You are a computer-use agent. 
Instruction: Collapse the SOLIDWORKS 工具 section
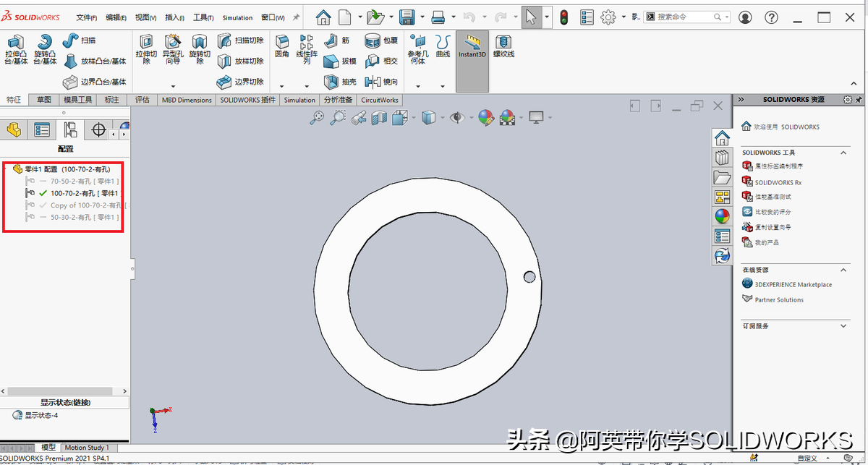(843, 153)
